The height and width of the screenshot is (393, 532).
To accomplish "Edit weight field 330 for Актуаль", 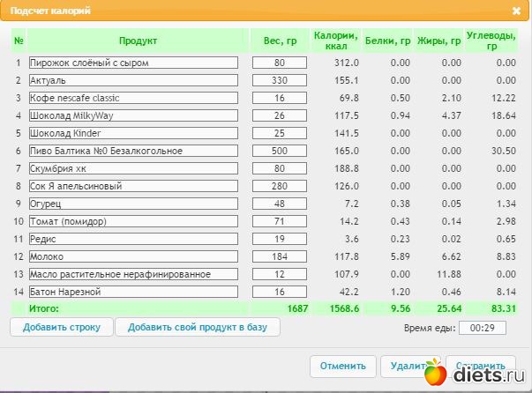I will pyautogui.click(x=280, y=80).
